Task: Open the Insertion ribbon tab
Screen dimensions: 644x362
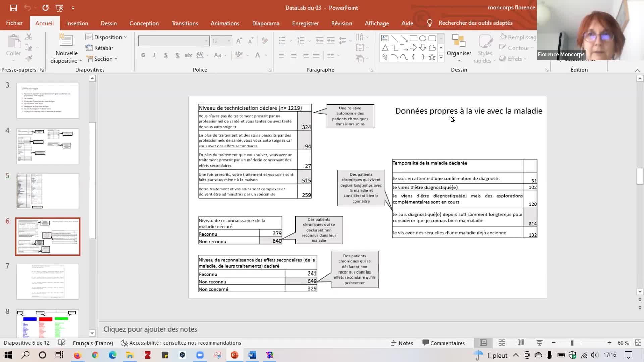Action: pyautogui.click(x=77, y=23)
